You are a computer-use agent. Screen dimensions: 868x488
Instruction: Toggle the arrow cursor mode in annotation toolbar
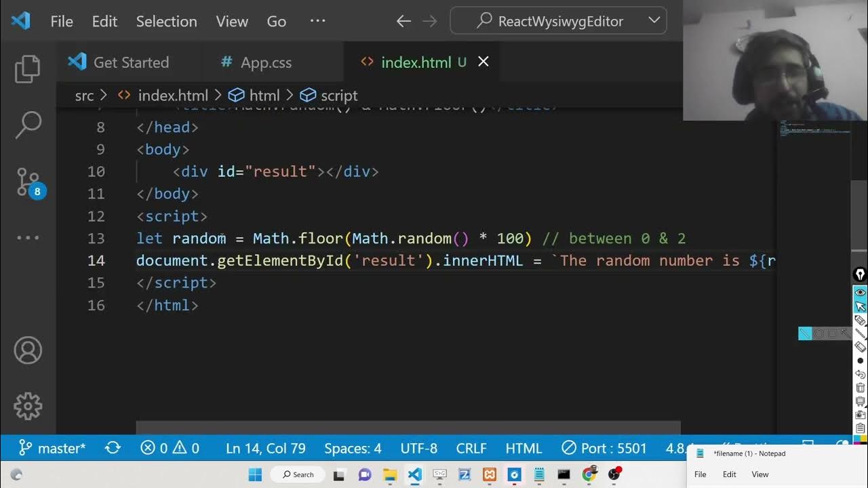point(861,306)
